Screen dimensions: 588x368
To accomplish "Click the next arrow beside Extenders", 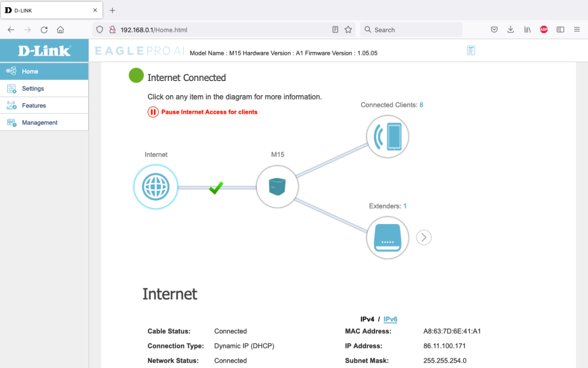I will point(424,237).
